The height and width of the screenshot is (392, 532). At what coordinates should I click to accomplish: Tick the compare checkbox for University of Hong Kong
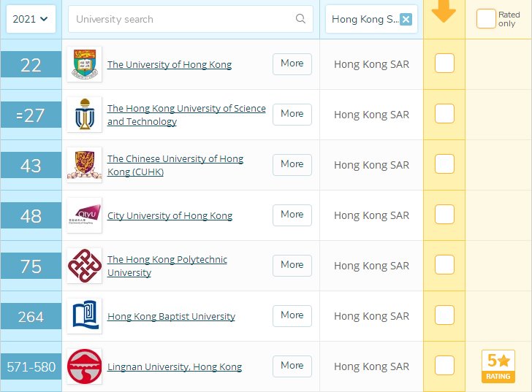point(444,64)
